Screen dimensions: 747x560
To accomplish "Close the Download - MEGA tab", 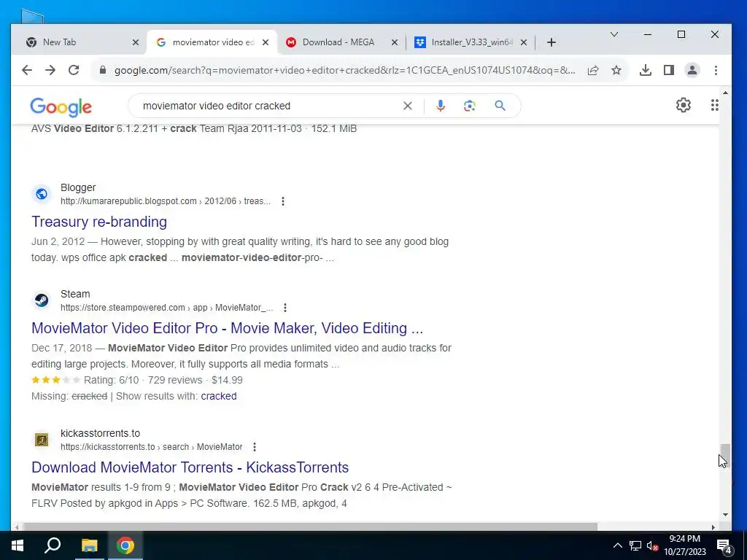I will coord(395,42).
